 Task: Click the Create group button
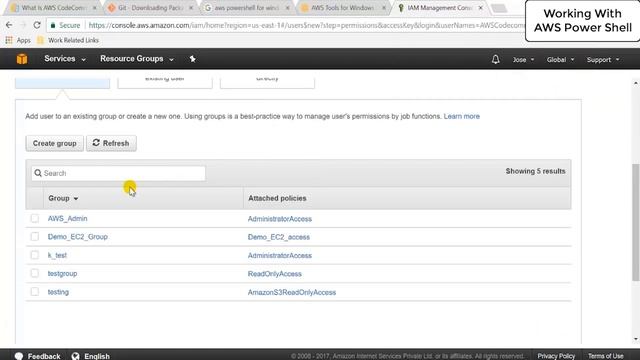55,143
